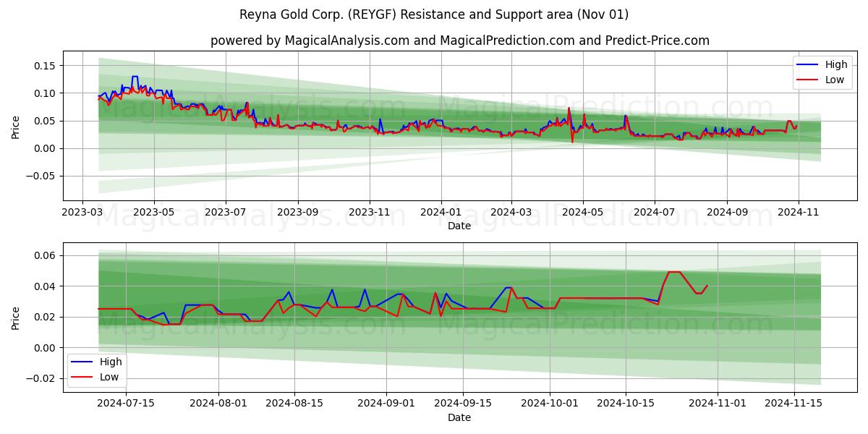Click the '2023-07' date tick label
The height and width of the screenshot is (434, 868).
(226, 213)
